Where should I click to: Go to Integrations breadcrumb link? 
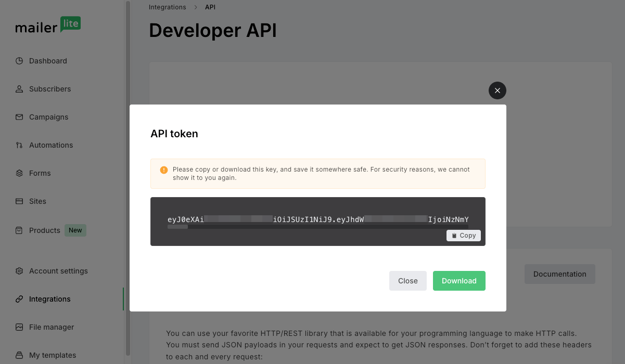pyautogui.click(x=167, y=7)
